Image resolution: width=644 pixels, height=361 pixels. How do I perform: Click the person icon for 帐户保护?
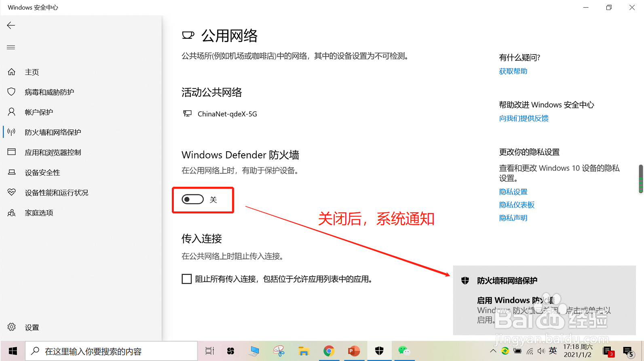[11, 112]
